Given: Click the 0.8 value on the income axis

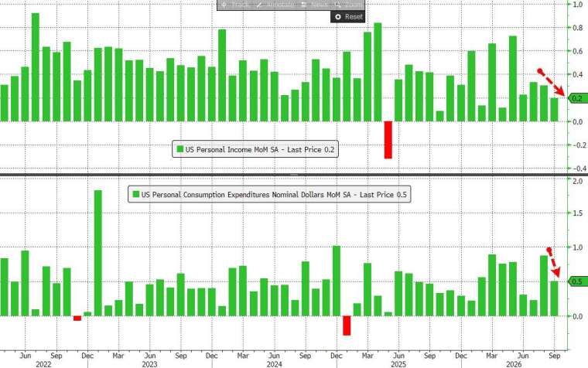Looking at the screenshot, I should coord(577,27).
